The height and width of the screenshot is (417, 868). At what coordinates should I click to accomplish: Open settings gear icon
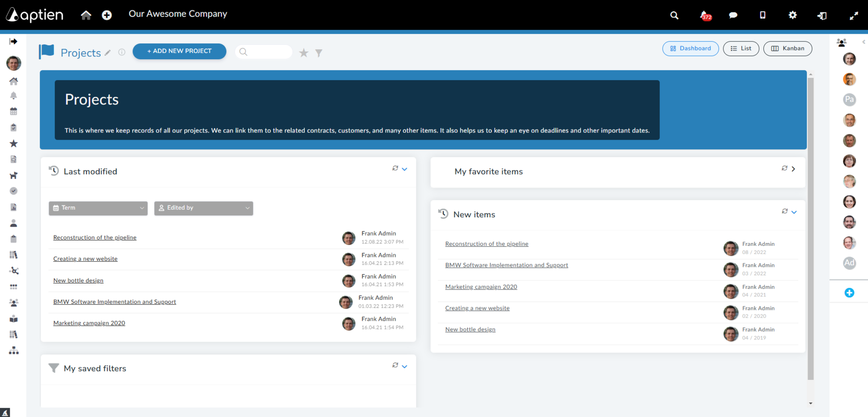pyautogui.click(x=793, y=15)
